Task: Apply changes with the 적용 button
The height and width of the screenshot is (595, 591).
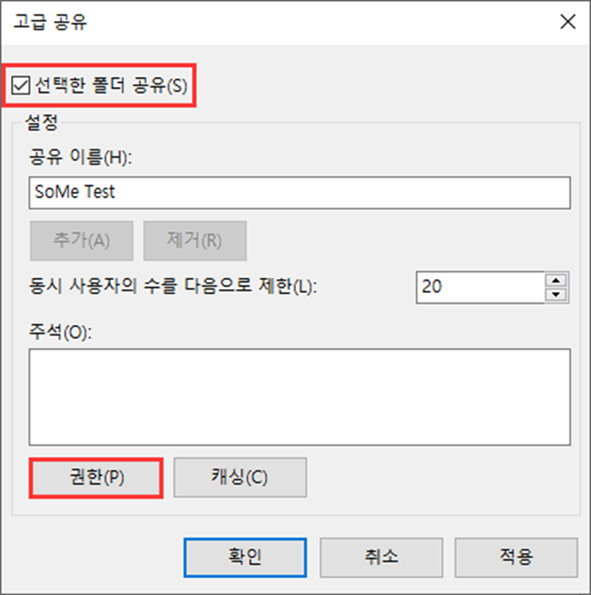Action: click(x=516, y=557)
